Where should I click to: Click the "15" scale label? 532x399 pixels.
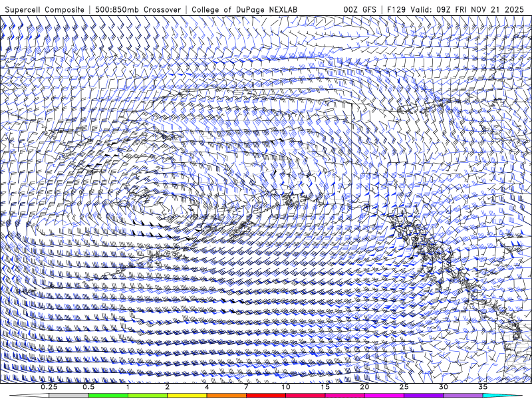pos(325,387)
